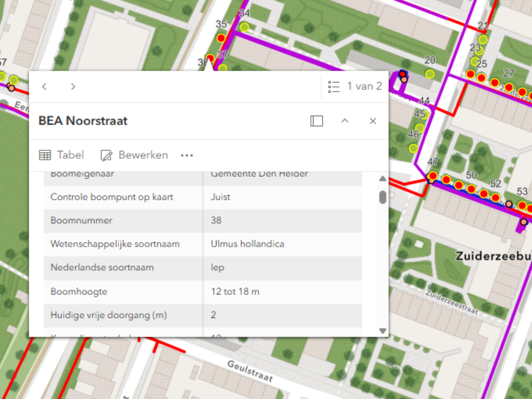532x399 pixels.
Task: Select tree marker number 34
Action: click(x=244, y=27)
